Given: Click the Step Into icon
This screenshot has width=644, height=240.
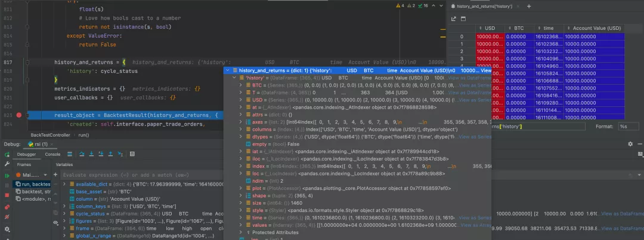Looking at the screenshot, I should click(x=91, y=154).
